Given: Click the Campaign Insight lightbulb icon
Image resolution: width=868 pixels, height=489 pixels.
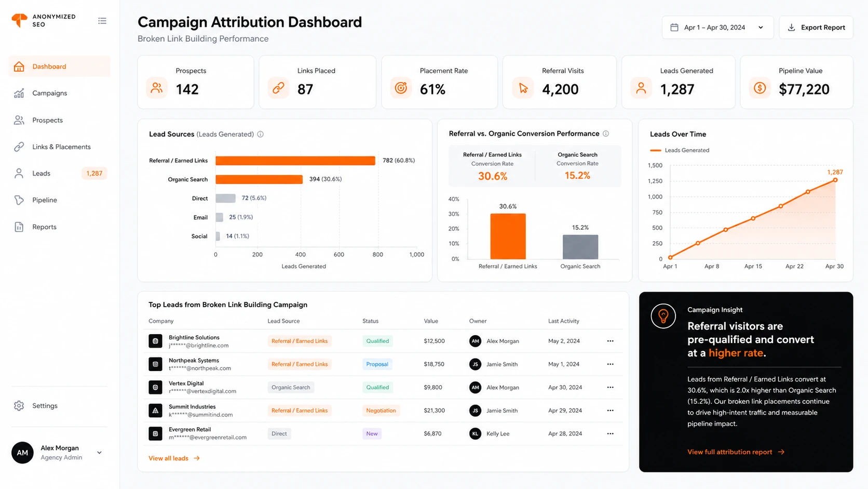Looking at the screenshot, I should (663, 316).
